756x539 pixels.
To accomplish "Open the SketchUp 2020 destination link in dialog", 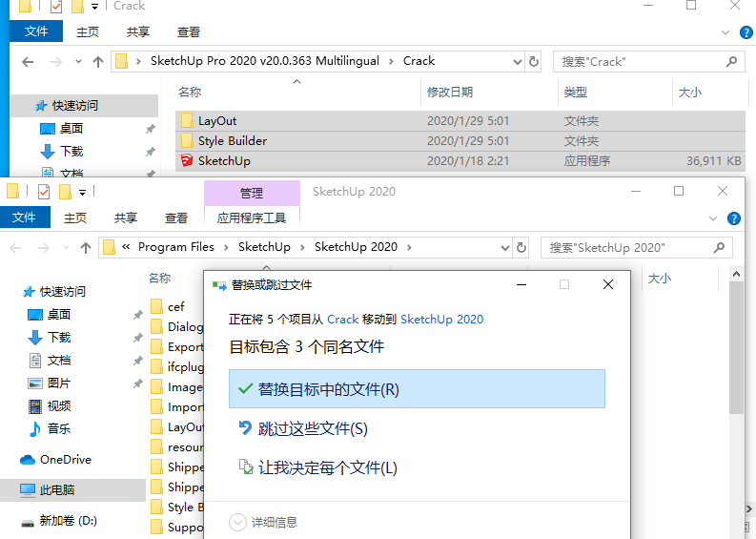I will point(441,320).
